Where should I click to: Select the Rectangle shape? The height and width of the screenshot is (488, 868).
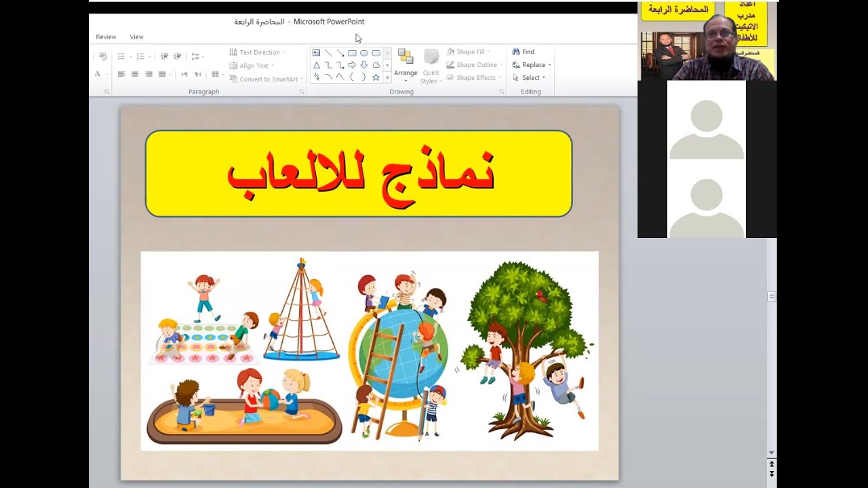(x=352, y=53)
